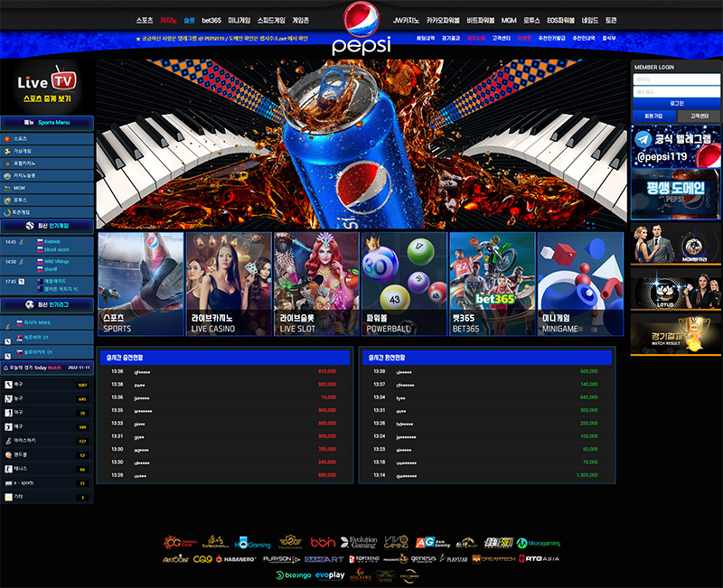Click the CQ9 provider logo
The image size is (723, 588).
202,559
